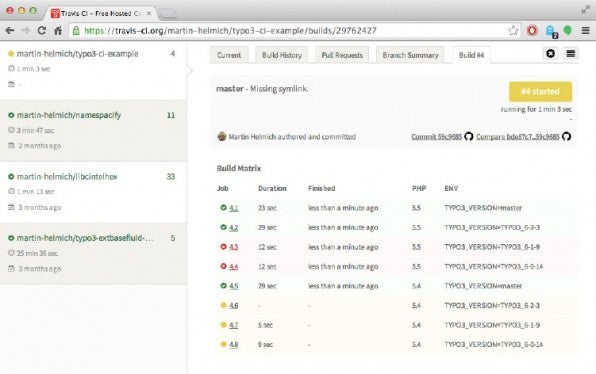Click build number 33 of libcintelhex
This screenshot has height=374, width=596.
[171, 176]
